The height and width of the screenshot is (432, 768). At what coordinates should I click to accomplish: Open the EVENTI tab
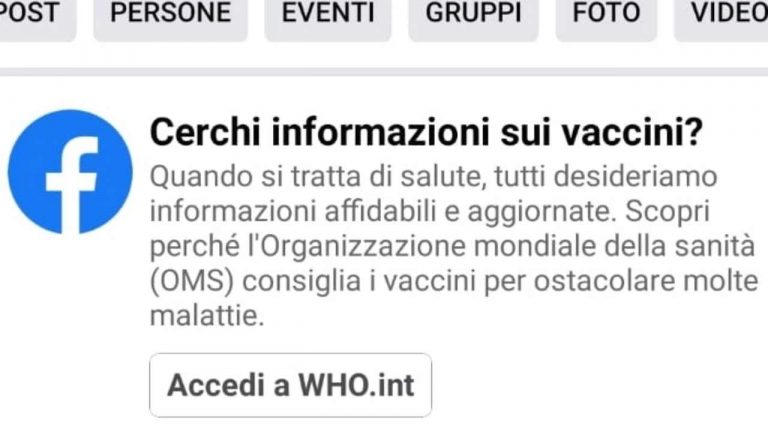coord(328,15)
